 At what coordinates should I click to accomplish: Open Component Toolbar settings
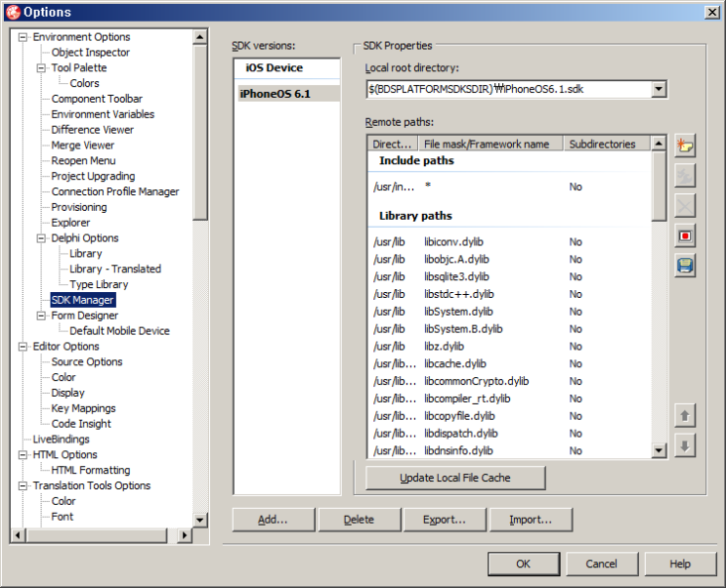click(x=97, y=99)
